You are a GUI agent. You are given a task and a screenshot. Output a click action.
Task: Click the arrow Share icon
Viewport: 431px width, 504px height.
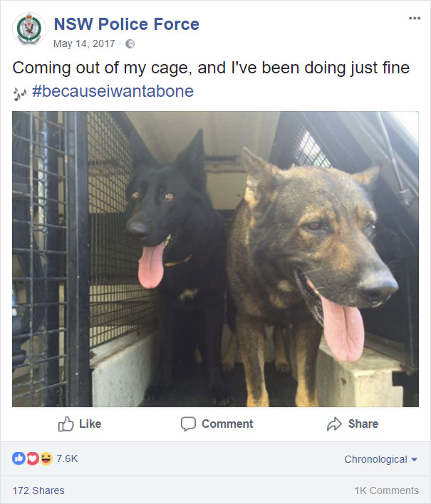coord(335,424)
